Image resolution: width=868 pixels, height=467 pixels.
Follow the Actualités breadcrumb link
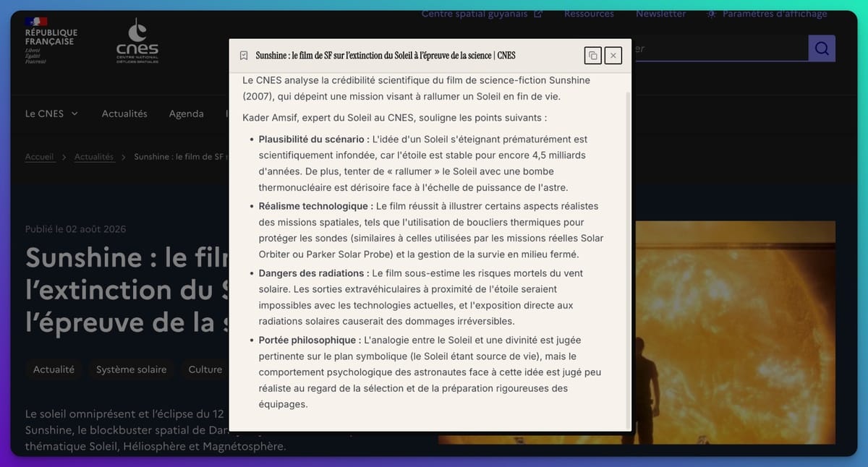pyautogui.click(x=94, y=157)
